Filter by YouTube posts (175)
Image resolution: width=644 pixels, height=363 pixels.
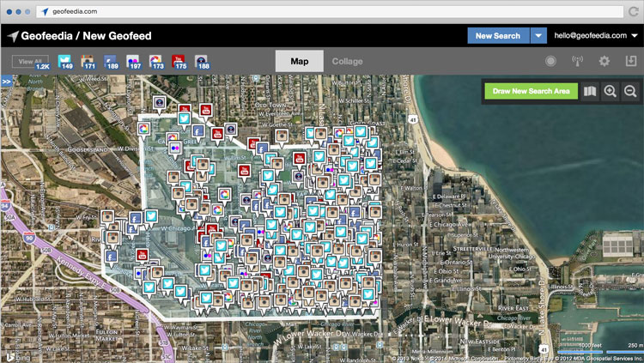pos(179,62)
